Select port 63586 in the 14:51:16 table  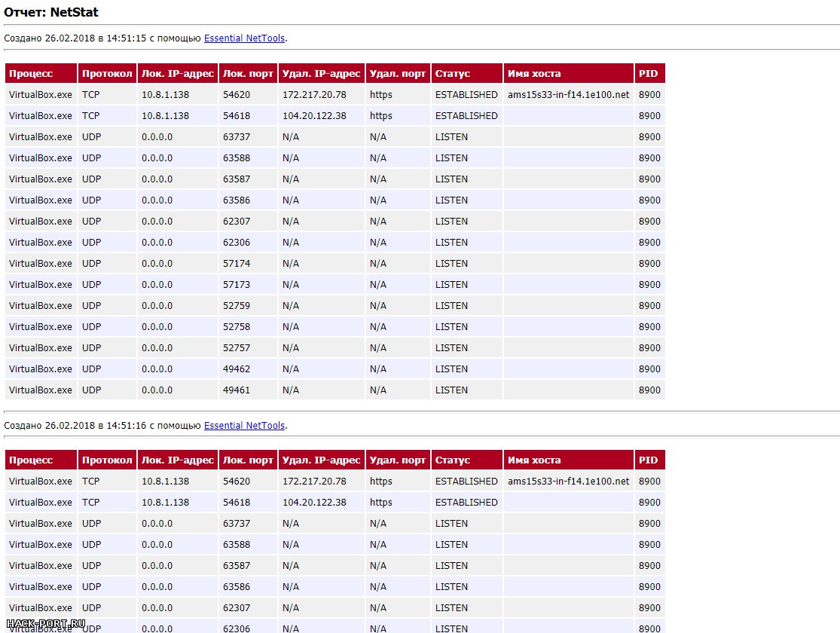click(x=237, y=586)
